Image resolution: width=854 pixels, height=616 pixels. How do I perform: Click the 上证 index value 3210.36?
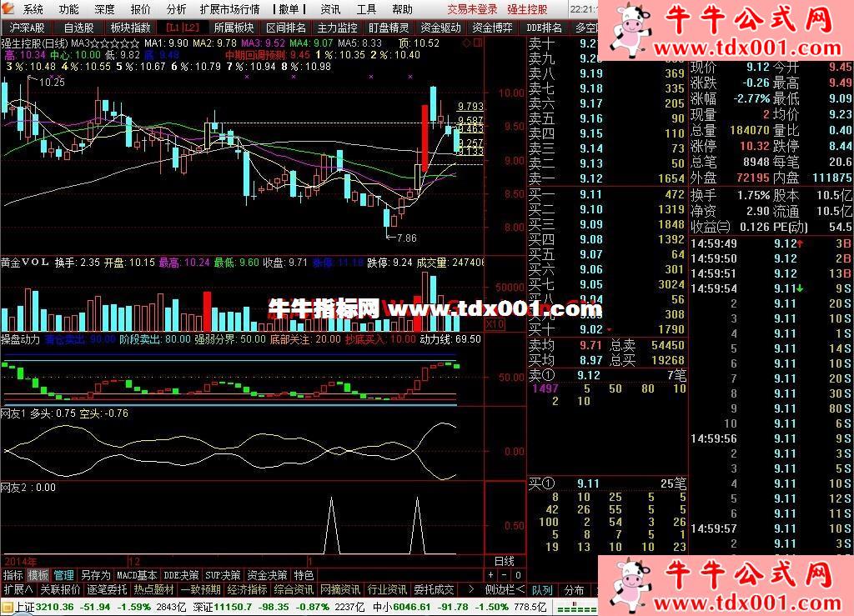[x=55, y=607]
